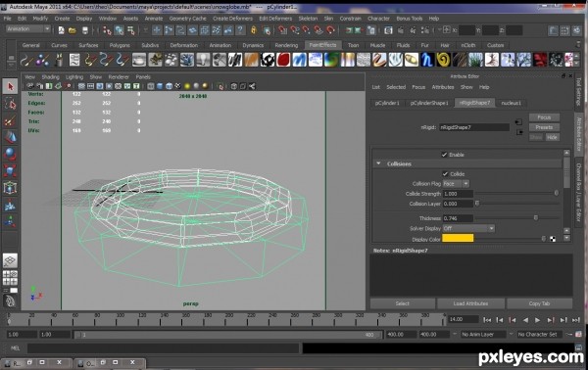This screenshot has height=370, width=588.
Task: Open the viewport Shading menu
Action: (50, 77)
